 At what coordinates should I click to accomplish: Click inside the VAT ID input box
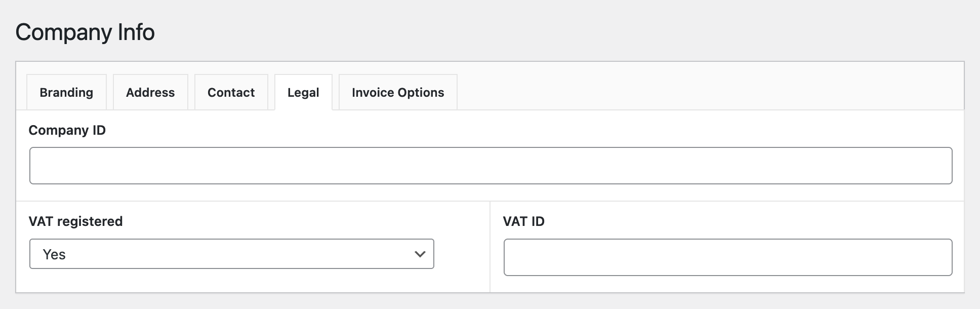point(728,257)
